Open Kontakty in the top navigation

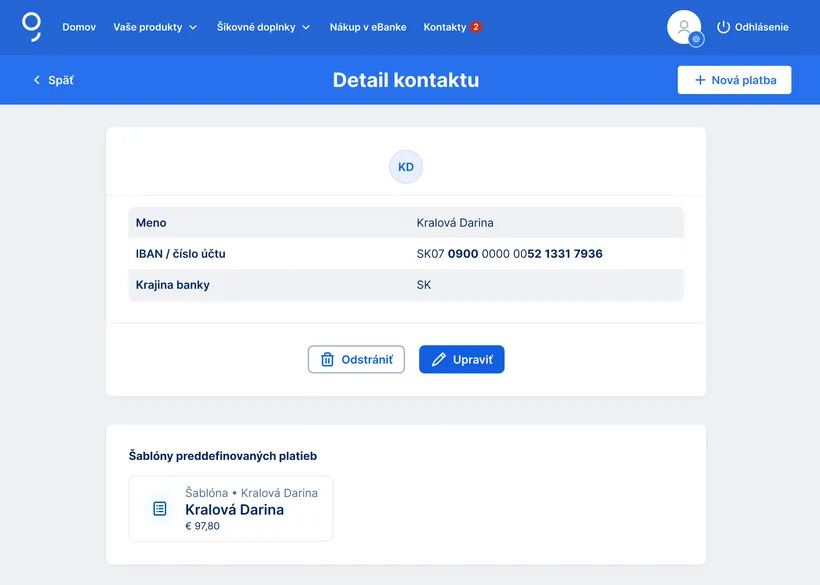(444, 27)
